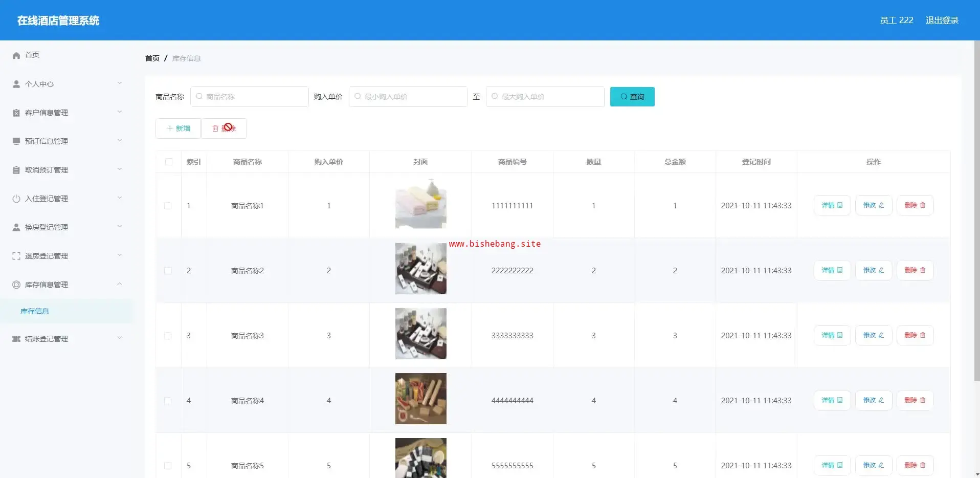The image size is (980, 478).
Task: Toggle the select-all checkbox in the table header
Action: pos(168,162)
